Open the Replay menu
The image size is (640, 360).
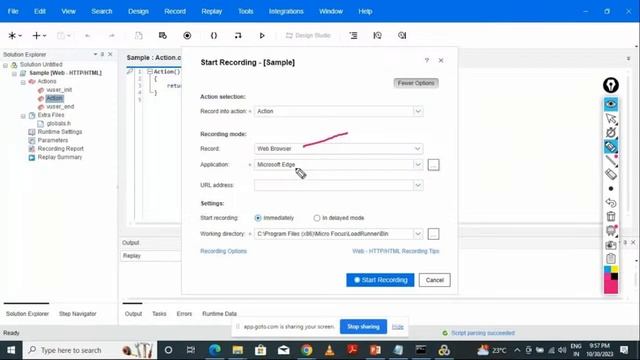coord(212,11)
